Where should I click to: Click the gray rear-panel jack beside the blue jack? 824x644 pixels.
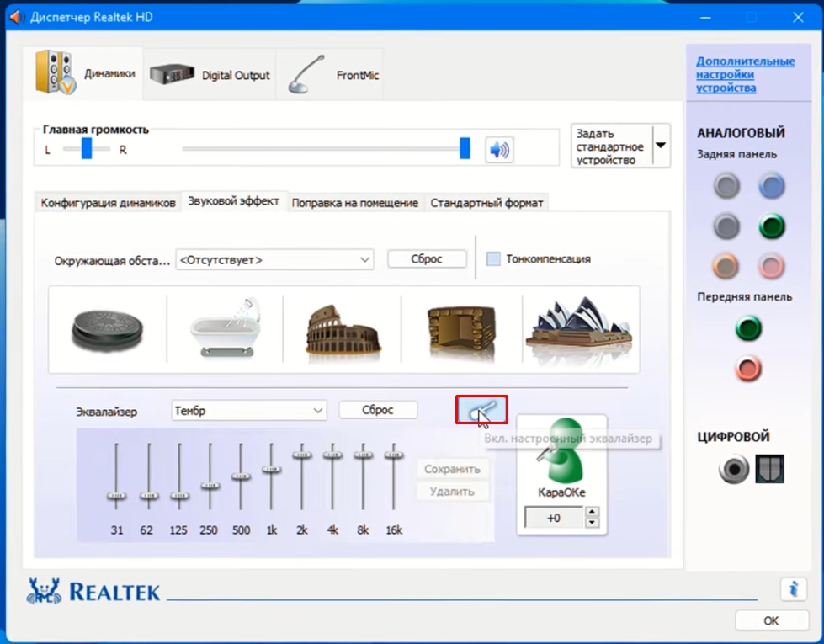pyautogui.click(x=726, y=185)
